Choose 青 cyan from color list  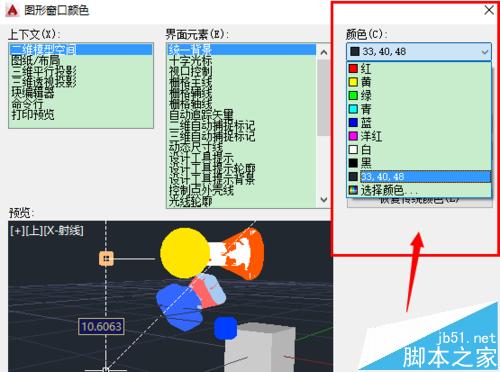tap(419, 109)
